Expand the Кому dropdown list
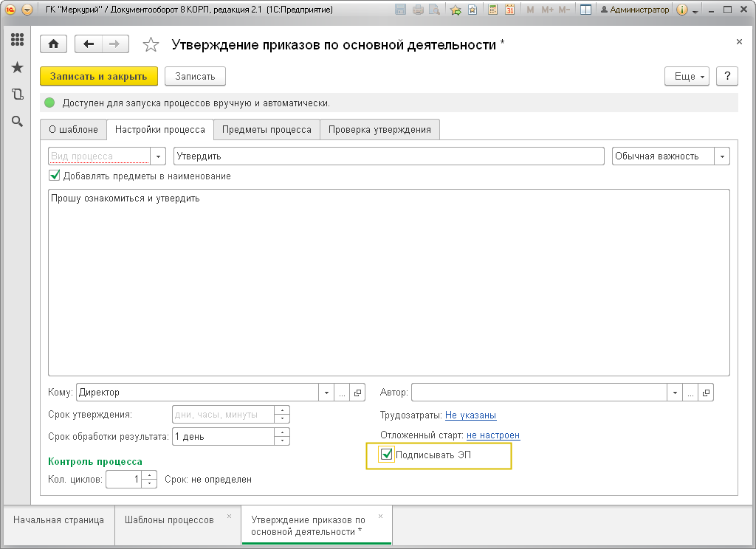The height and width of the screenshot is (549, 756). 326,393
